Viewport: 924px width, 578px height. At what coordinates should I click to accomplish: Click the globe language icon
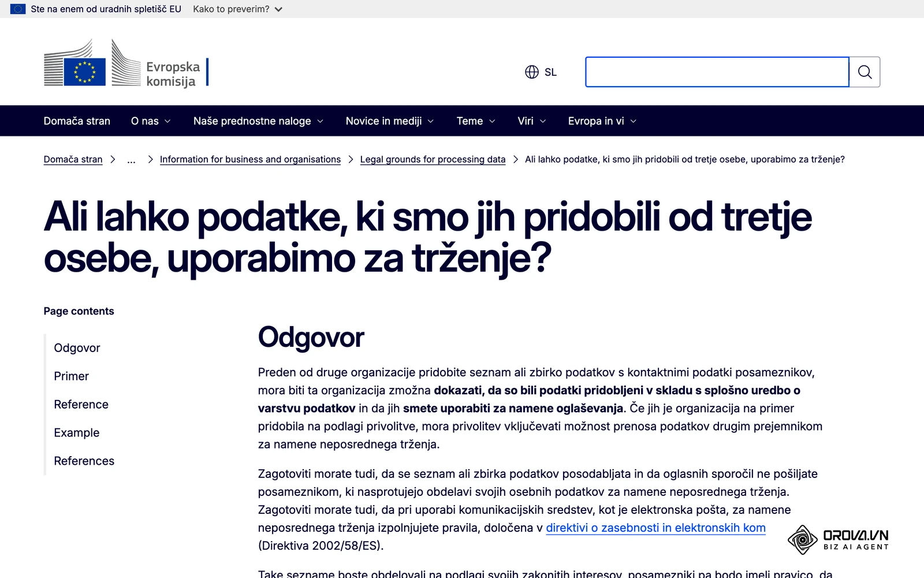[x=532, y=72]
